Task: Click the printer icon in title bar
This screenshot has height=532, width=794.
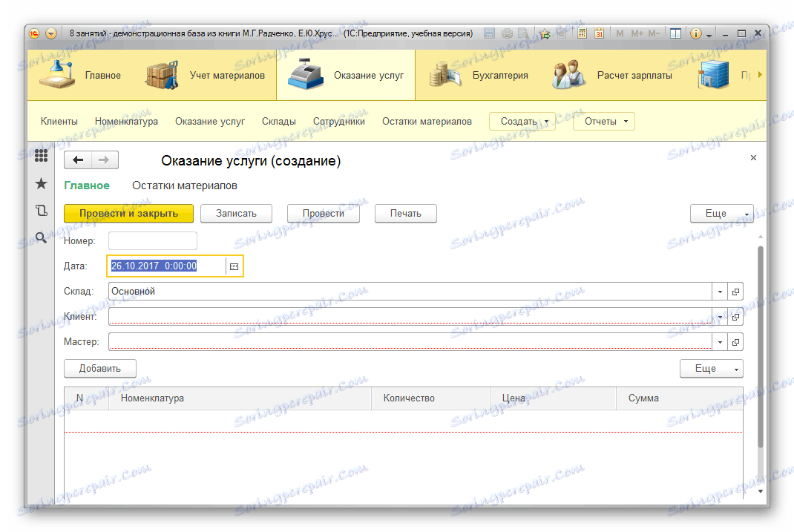Action: [x=507, y=34]
